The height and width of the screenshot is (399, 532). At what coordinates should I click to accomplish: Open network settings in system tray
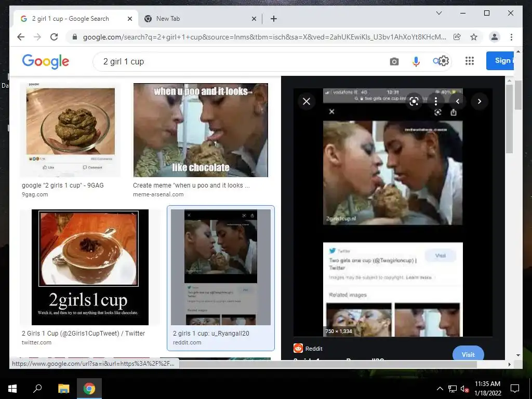coord(453,389)
